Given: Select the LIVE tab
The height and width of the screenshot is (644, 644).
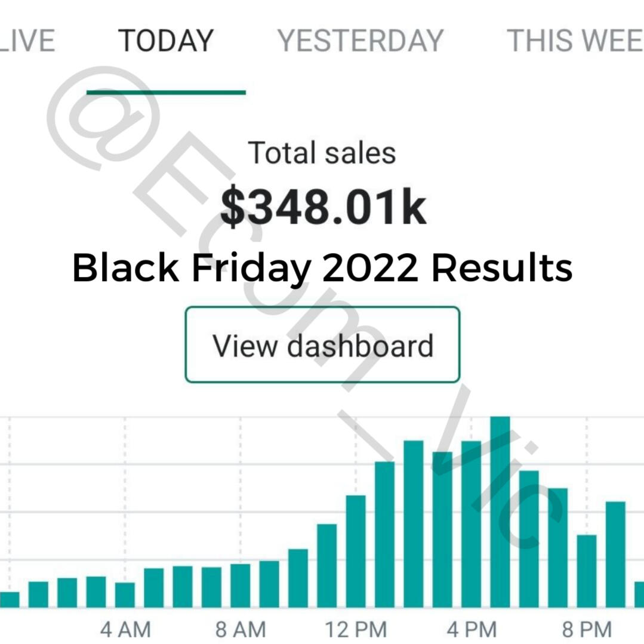Looking at the screenshot, I should click(27, 41).
